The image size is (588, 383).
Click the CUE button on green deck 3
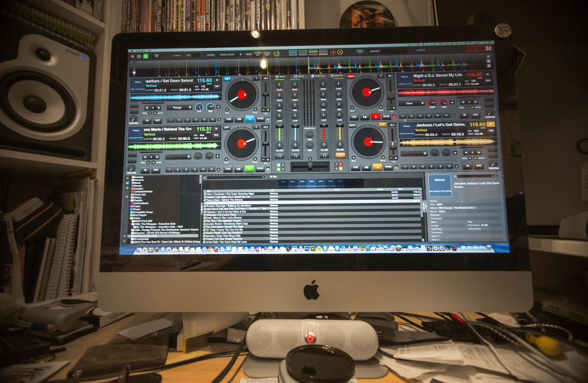[227, 169]
